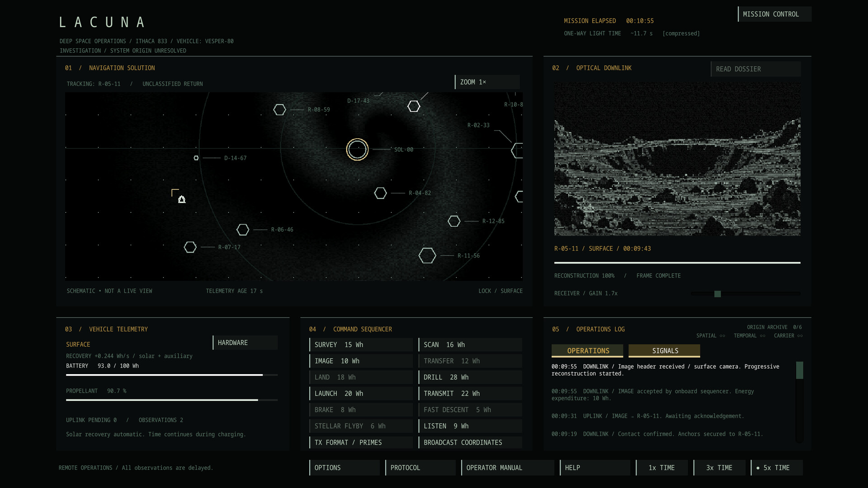Set time speed to 3x TIME
Image resolution: width=868 pixels, height=488 pixels.
pyautogui.click(x=720, y=468)
